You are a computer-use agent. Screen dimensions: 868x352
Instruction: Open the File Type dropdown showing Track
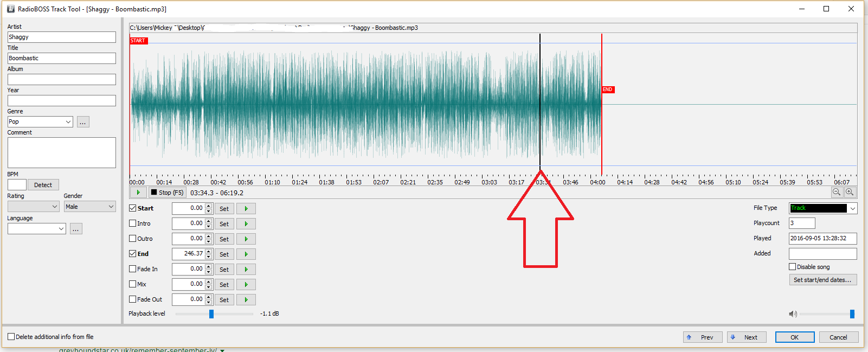coord(823,208)
